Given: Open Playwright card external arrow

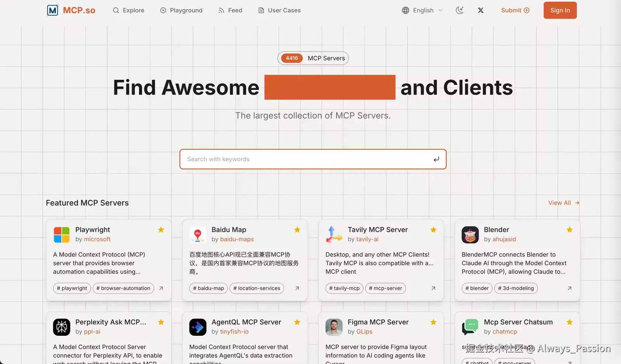Looking at the screenshot, I should pyautogui.click(x=161, y=288).
